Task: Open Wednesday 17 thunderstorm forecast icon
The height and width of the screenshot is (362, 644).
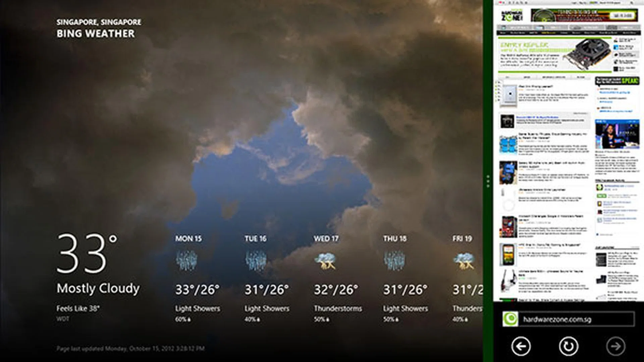Action: tap(325, 260)
